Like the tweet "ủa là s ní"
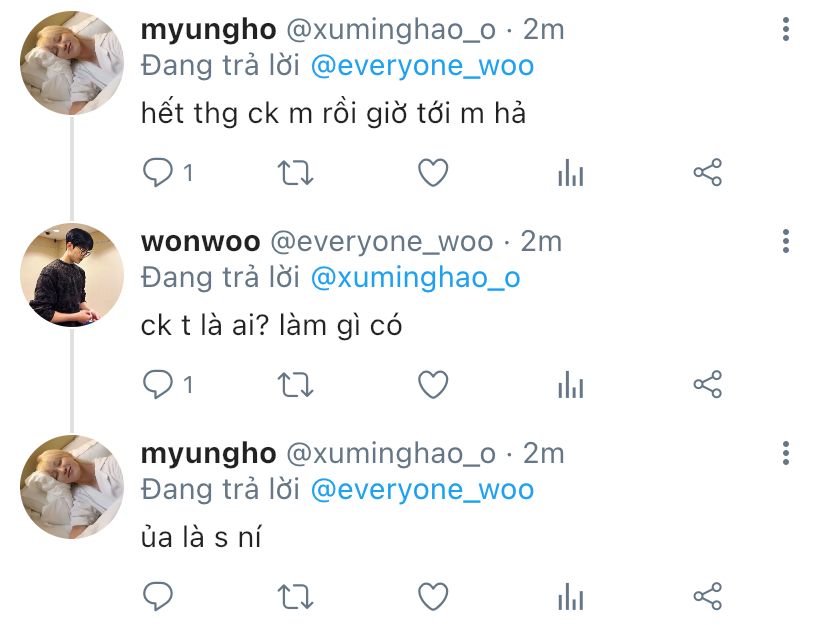Screen dimensions: 828x625 click(x=433, y=596)
